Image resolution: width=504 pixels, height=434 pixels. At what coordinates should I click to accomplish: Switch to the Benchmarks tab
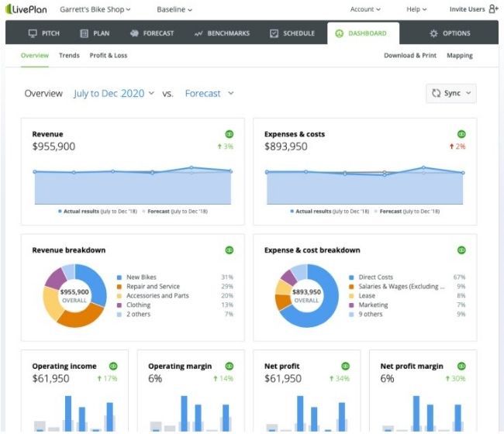(x=222, y=33)
